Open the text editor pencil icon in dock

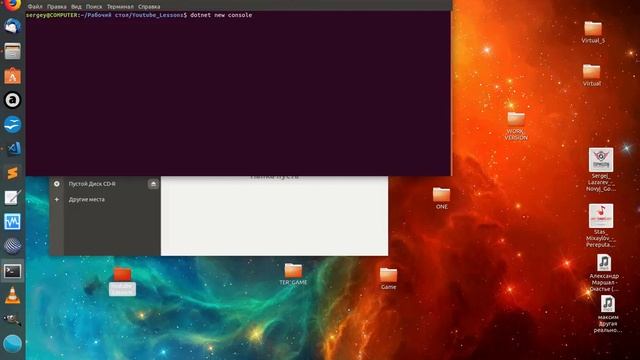[12, 198]
